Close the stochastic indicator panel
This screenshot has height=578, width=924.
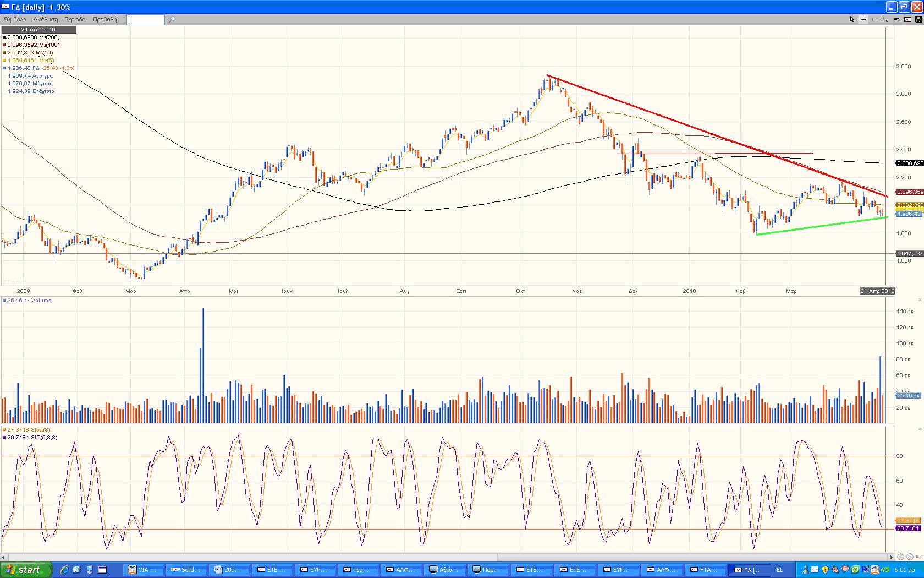coord(920,429)
